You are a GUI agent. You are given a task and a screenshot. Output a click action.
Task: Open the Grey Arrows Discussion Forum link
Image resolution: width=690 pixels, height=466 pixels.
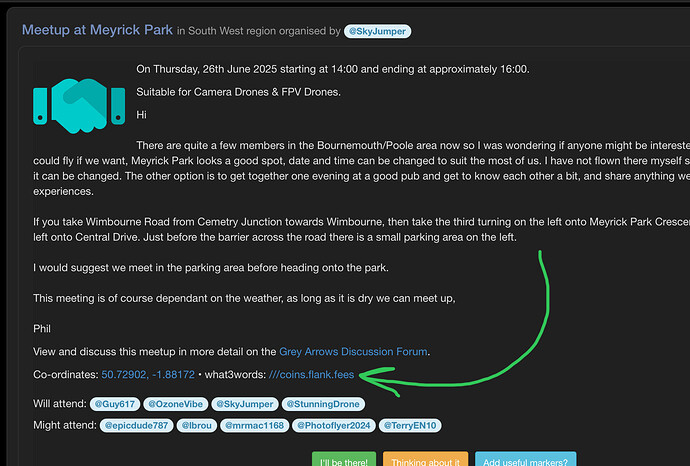click(354, 351)
